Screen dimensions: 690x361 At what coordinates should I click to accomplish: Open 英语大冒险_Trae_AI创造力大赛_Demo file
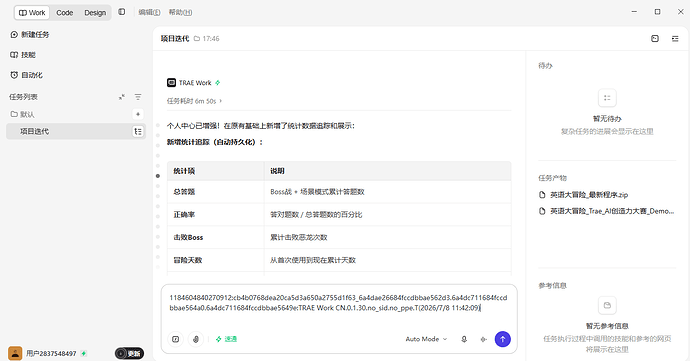tap(606, 211)
